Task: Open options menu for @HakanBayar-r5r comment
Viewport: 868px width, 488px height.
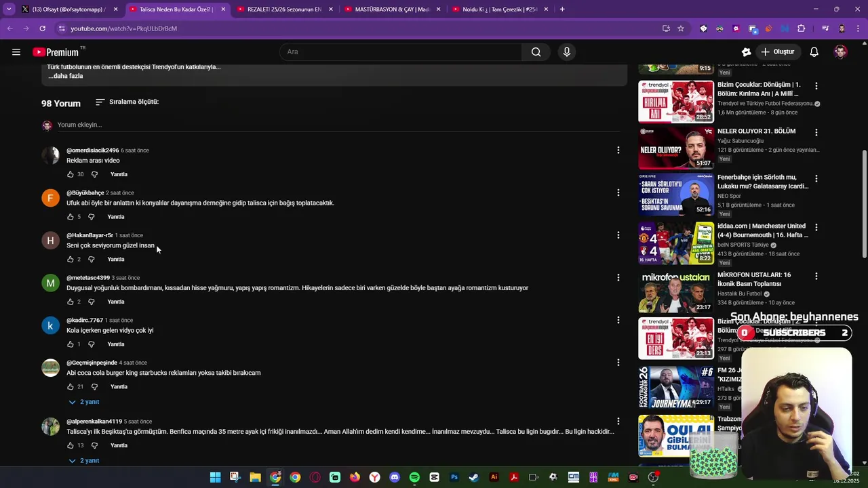Action: [x=618, y=235]
